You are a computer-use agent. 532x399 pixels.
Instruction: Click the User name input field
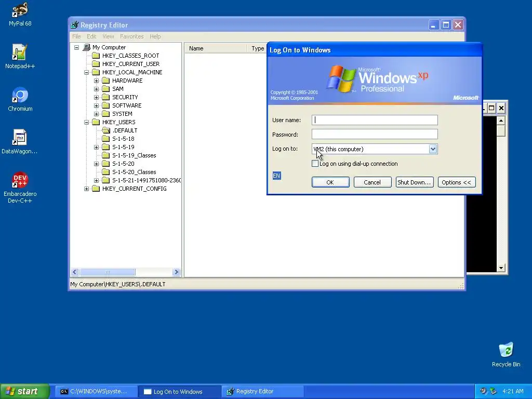(x=375, y=120)
